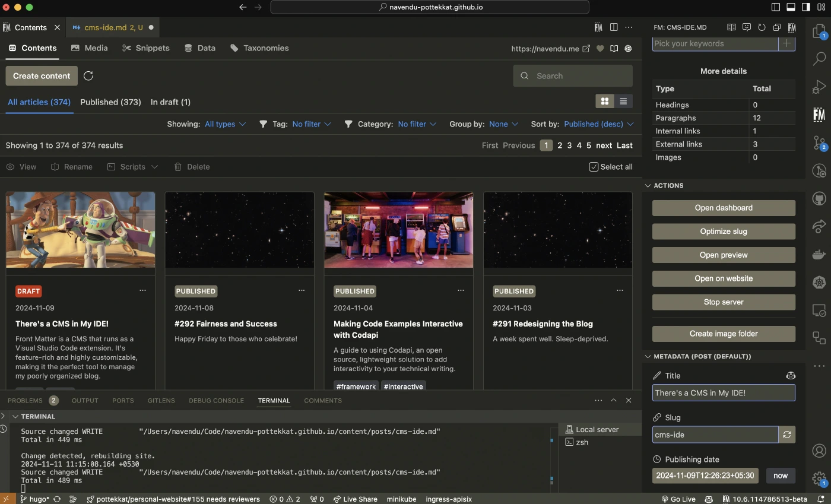
Task: Open the Source Control view
Action: tap(819, 142)
